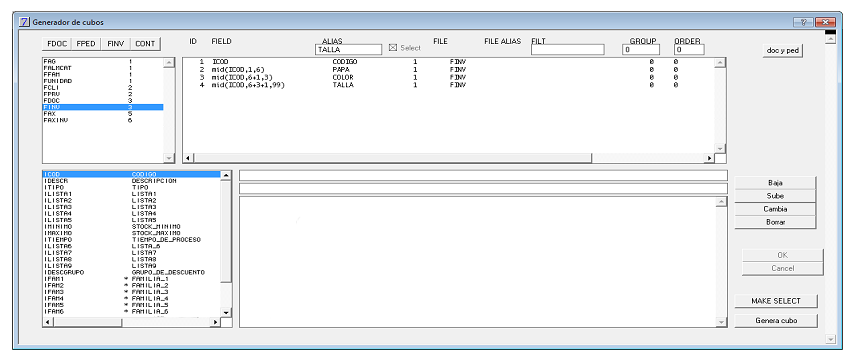Click the FILT input field
Screen dimensions: 857x363
[567, 50]
